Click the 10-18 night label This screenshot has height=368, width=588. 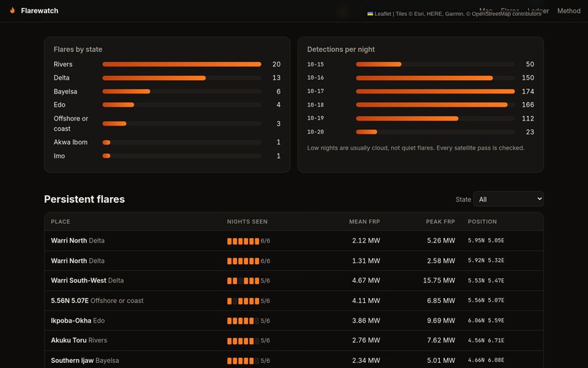[x=315, y=104]
